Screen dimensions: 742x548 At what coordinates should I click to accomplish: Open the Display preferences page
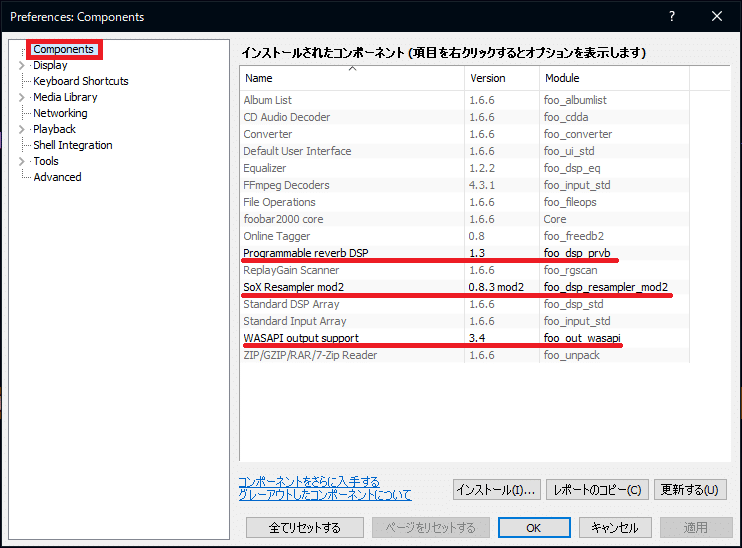(50, 65)
